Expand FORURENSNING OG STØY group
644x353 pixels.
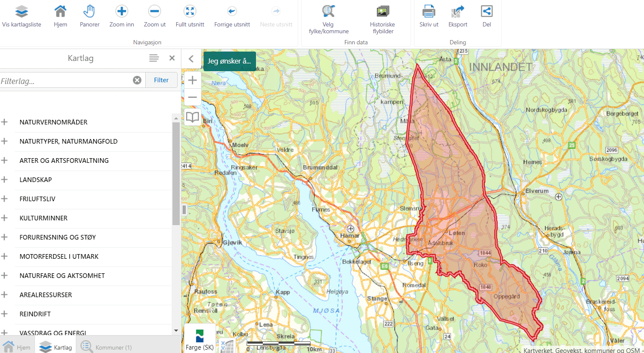(5, 237)
